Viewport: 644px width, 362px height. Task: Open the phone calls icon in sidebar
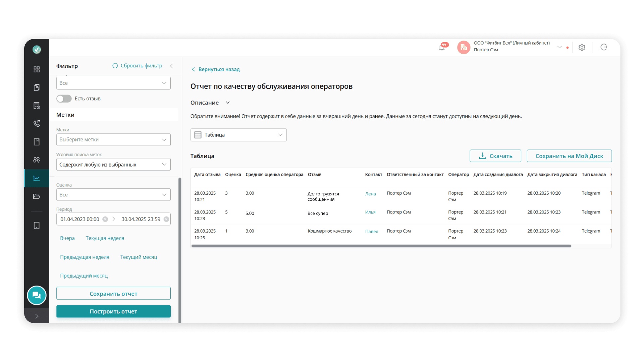tap(37, 123)
